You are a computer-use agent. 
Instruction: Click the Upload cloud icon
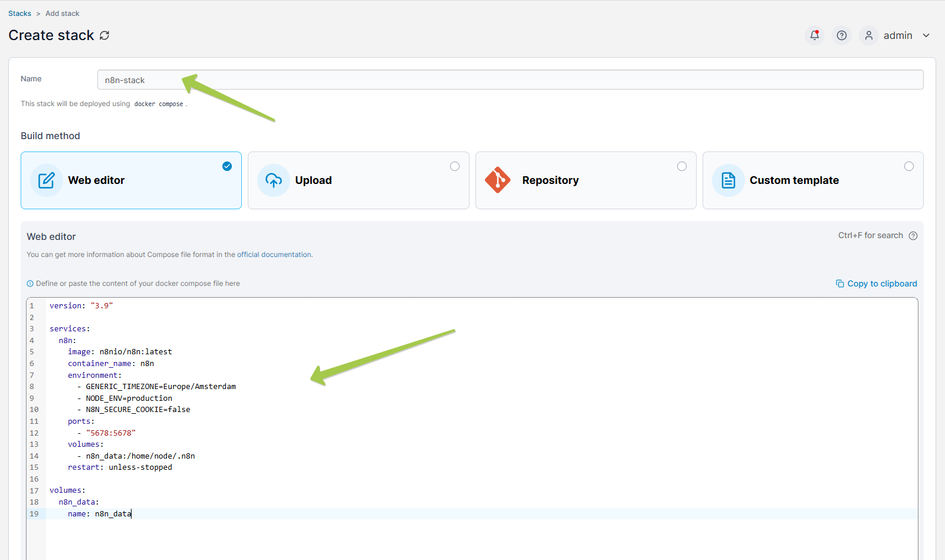[x=274, y=180]
